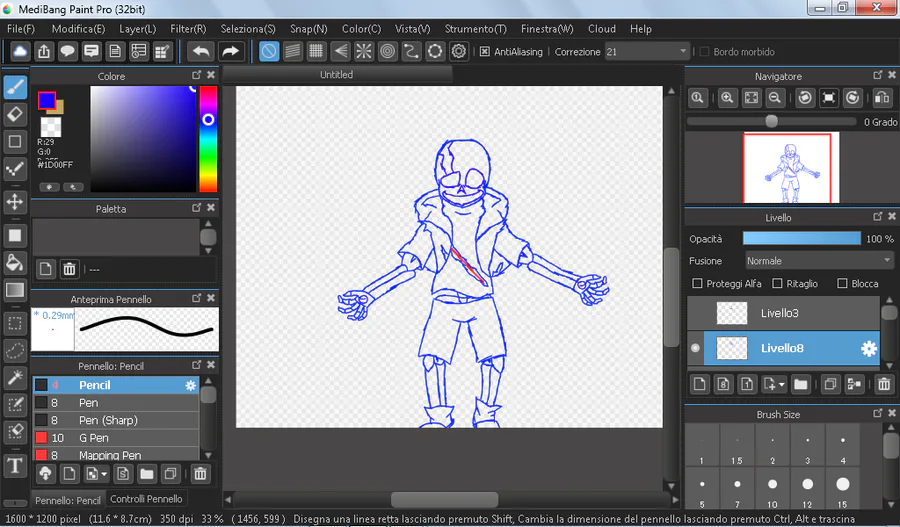
Task: Switch to Controlli Pennello tab
Action: pos(146,499)
